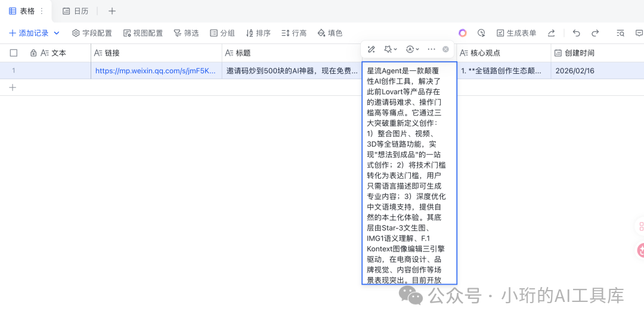Select row number 1

click(13, 70)
